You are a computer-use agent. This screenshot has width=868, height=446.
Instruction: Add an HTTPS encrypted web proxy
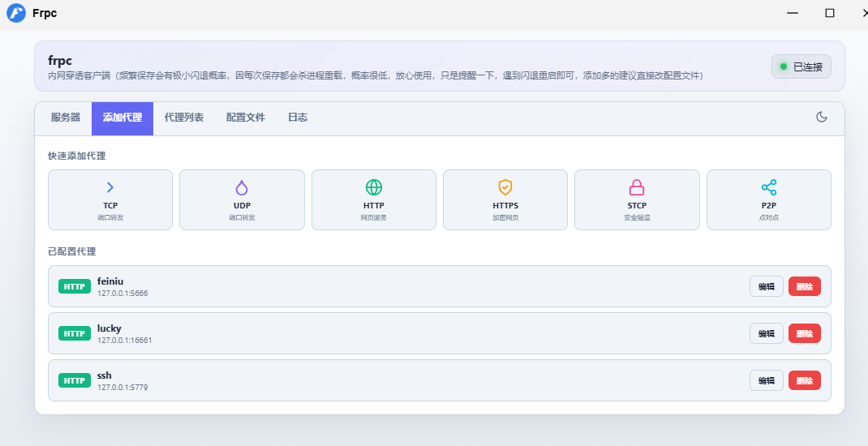point(505,199)
